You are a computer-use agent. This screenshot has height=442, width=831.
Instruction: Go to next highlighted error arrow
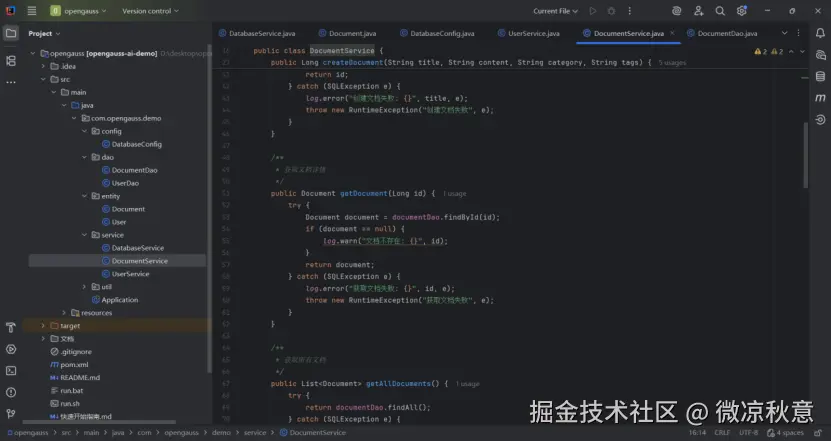coord(802,51)
